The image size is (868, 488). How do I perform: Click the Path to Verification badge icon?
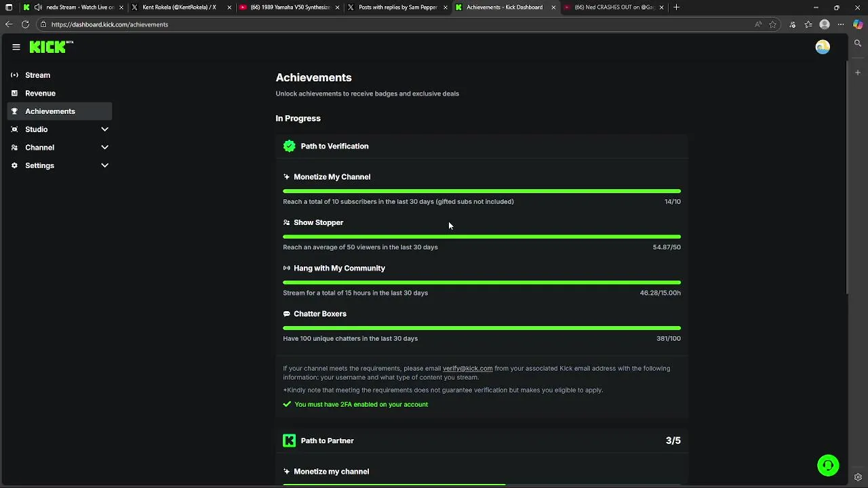[x=290, y=146]
